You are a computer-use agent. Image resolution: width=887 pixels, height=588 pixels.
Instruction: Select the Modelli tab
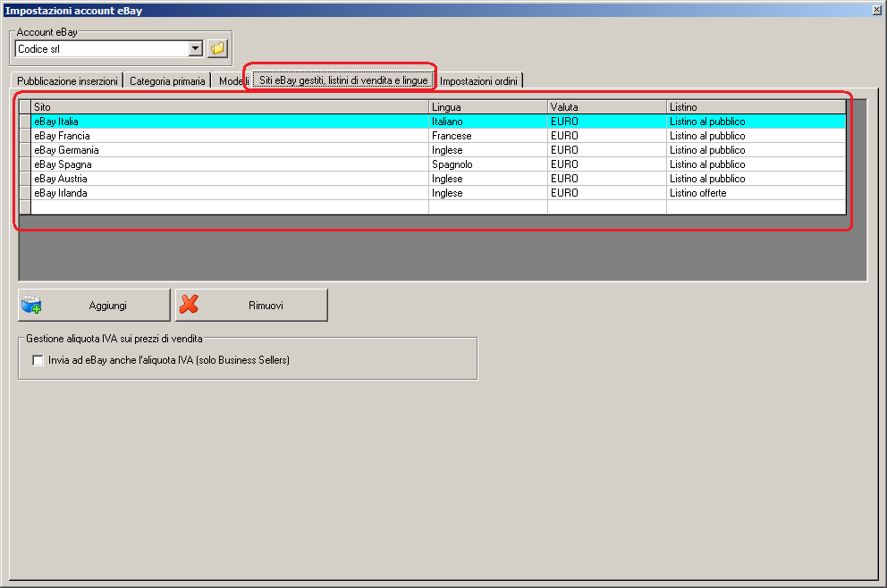(x=232, y=80)
